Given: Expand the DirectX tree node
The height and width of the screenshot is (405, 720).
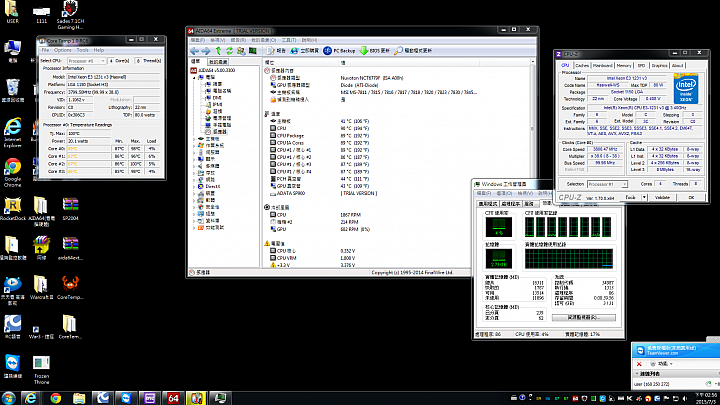Looking at the screenshot, I should click(194, 186).
